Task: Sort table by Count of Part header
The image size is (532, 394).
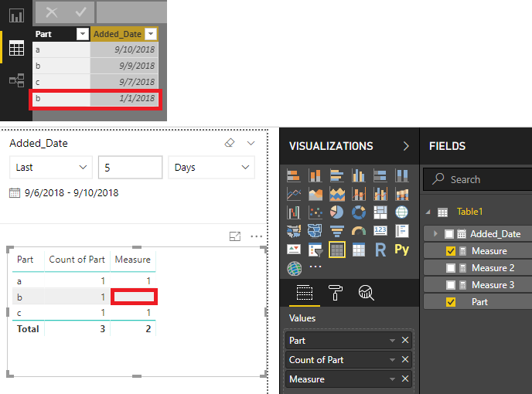Action: pos(72,260)
